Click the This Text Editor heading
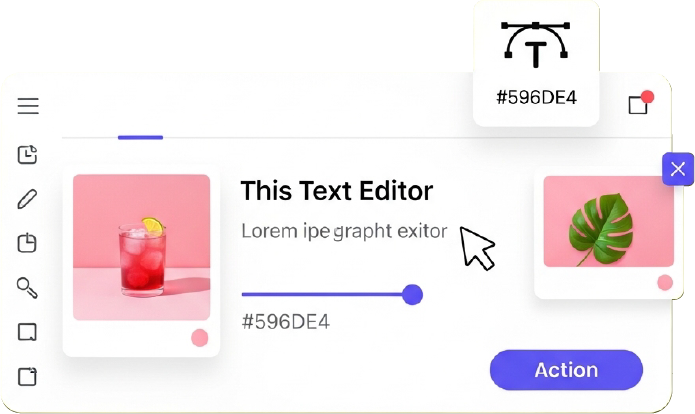Screen dimensions: 695x414 (337, 191)
